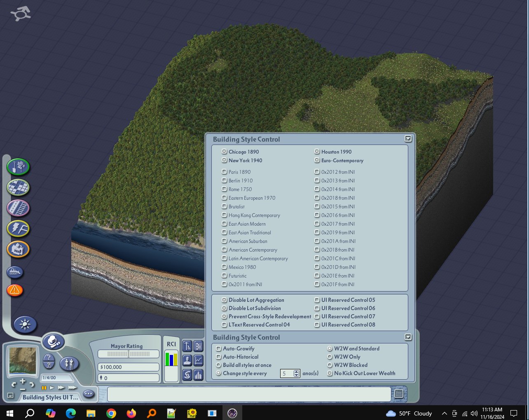Uncheck the Houston 1990 style
The image size is (529, 420).
tap(317, 152)
